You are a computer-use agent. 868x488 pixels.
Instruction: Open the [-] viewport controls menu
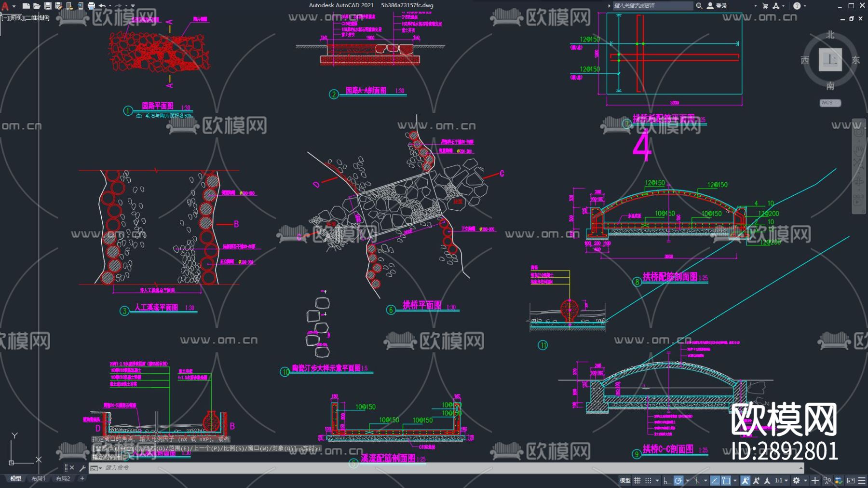point(4,18)
